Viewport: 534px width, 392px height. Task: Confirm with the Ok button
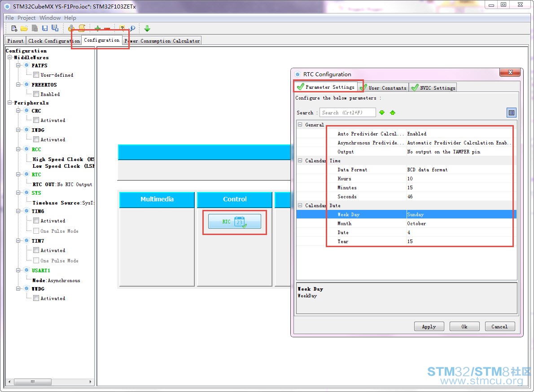coord(464,327)
